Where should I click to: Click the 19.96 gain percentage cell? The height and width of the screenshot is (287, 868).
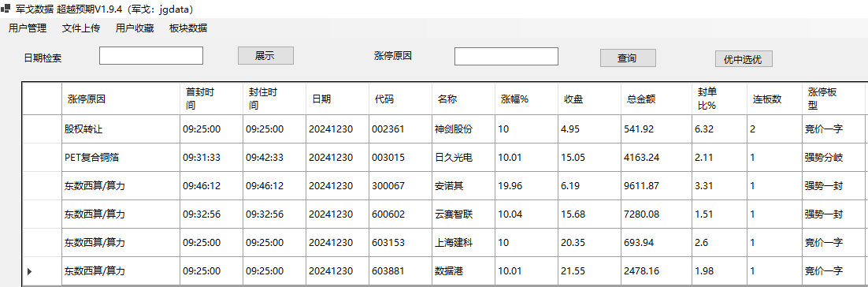[527, 185]
